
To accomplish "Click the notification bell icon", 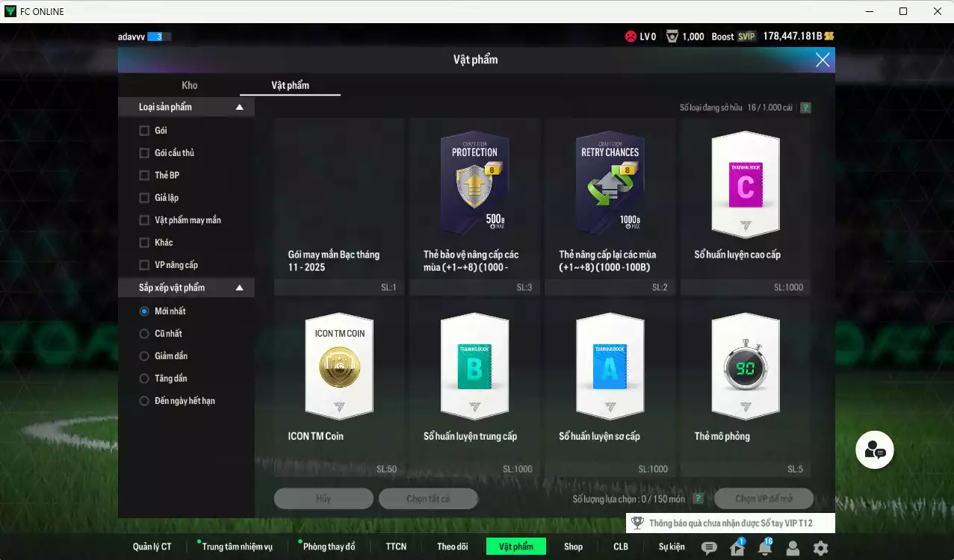I will click(765, 547).
